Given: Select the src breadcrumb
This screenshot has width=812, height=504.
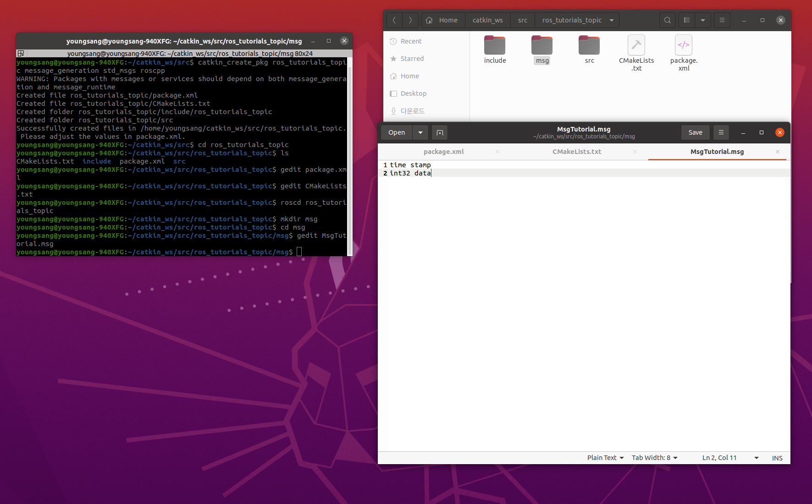Looking at the screenshot, I should coord(523,20).
